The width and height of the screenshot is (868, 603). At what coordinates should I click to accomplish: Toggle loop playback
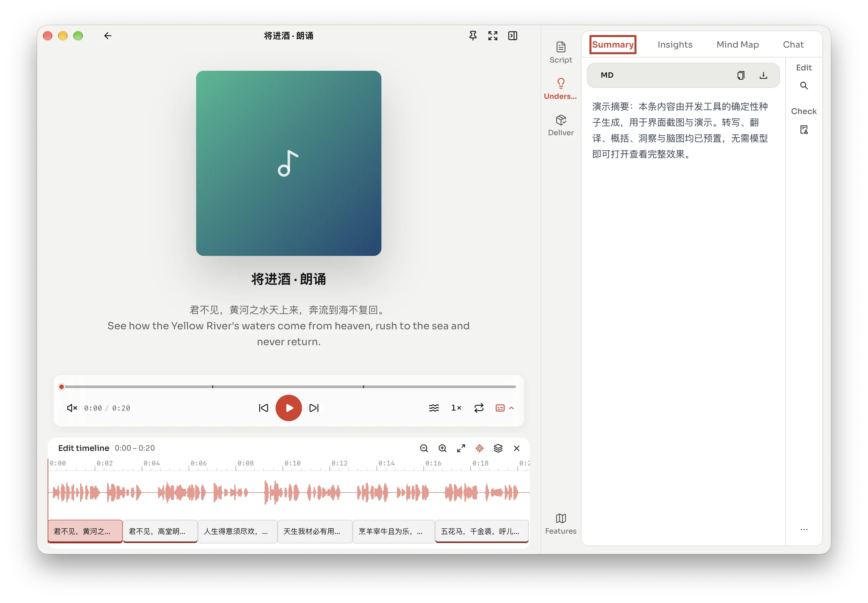479,408
